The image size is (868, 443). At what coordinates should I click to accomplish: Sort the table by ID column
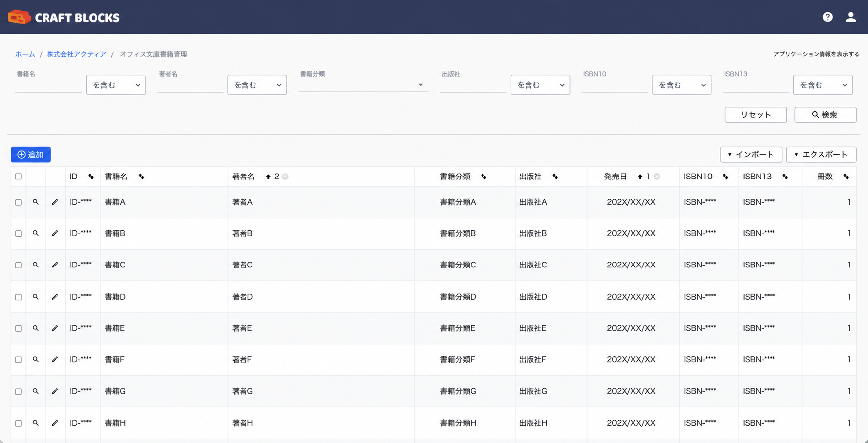pos(91,177)
